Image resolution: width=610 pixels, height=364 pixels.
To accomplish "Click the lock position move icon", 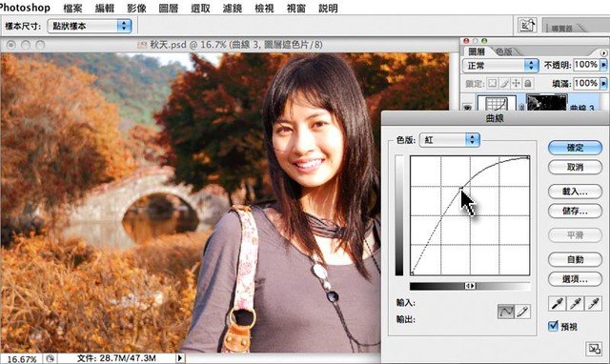I will [516, 84].
